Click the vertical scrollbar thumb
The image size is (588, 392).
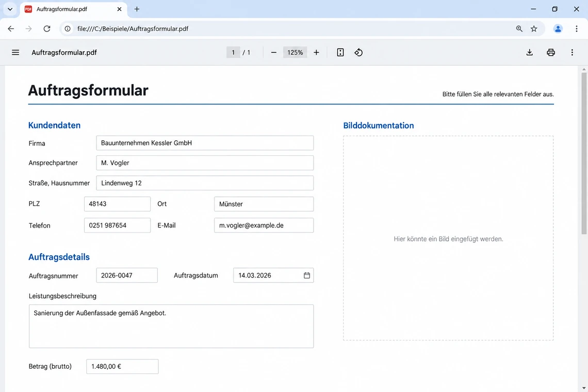[584, 154]
